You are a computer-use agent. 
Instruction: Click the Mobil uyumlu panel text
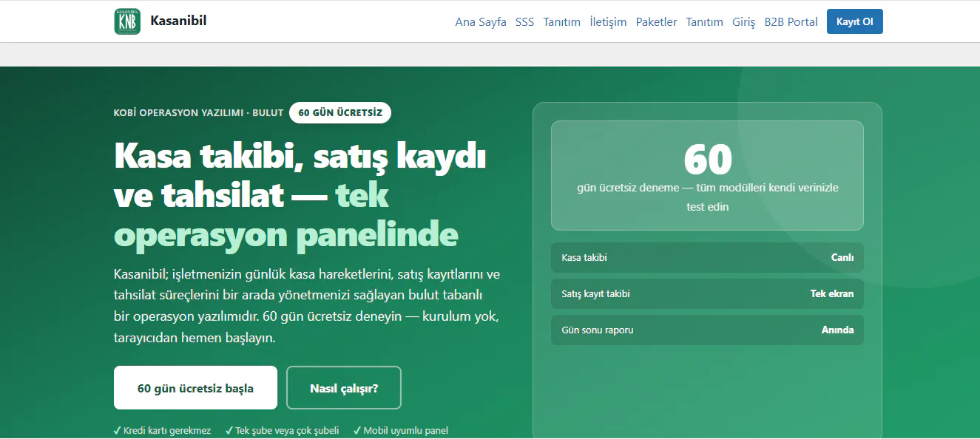(400, 430)
